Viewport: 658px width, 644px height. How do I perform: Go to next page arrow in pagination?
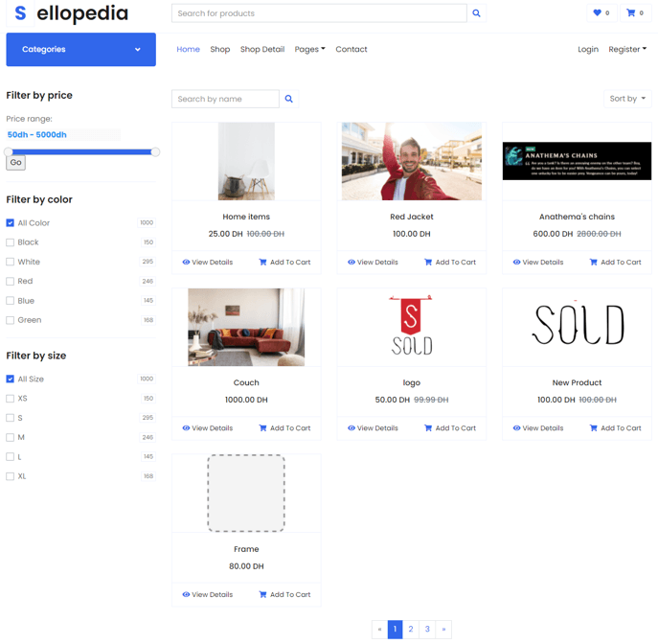443,629
